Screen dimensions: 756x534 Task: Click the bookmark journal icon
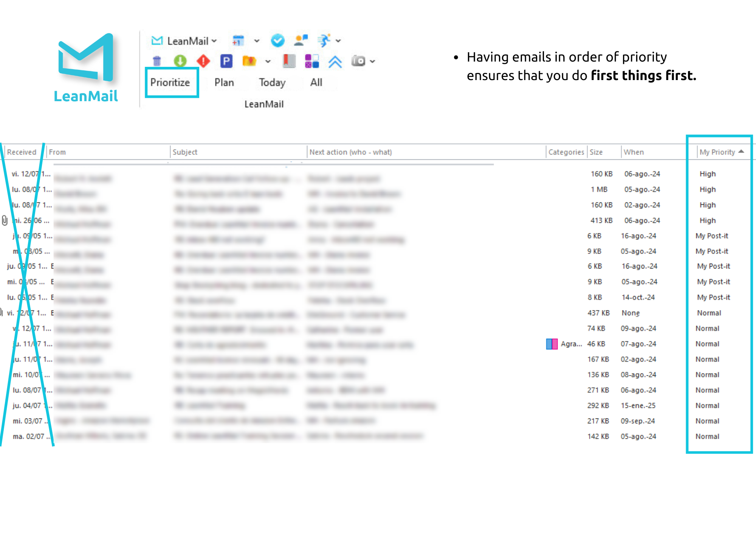click(x=289, y=61)
